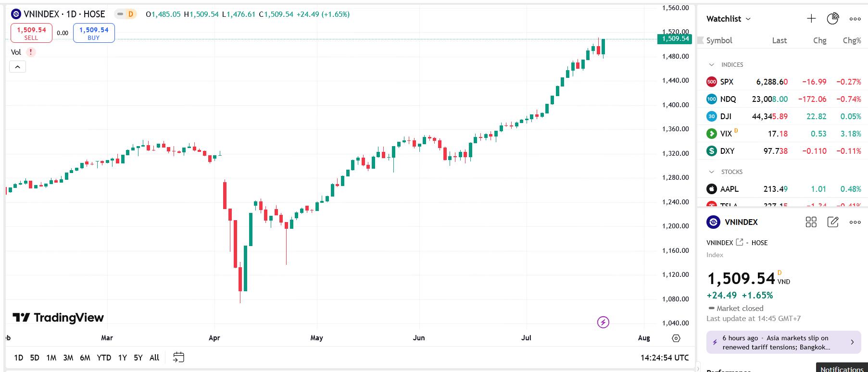The image size is (868, 372).
Task: Click the SELL 1,509.54 button
Action: click(x=31, y=33)
